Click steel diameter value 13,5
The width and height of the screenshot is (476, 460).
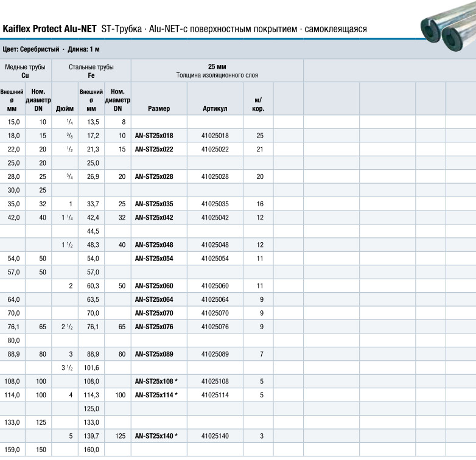pyautogui.click(x=93, y=122)
